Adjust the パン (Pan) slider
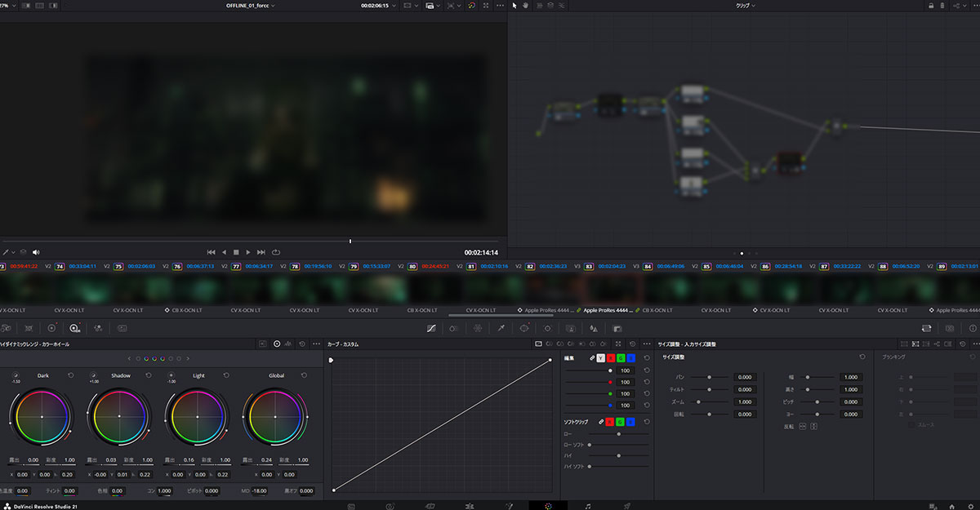980x510 pixels. point(710,377)
